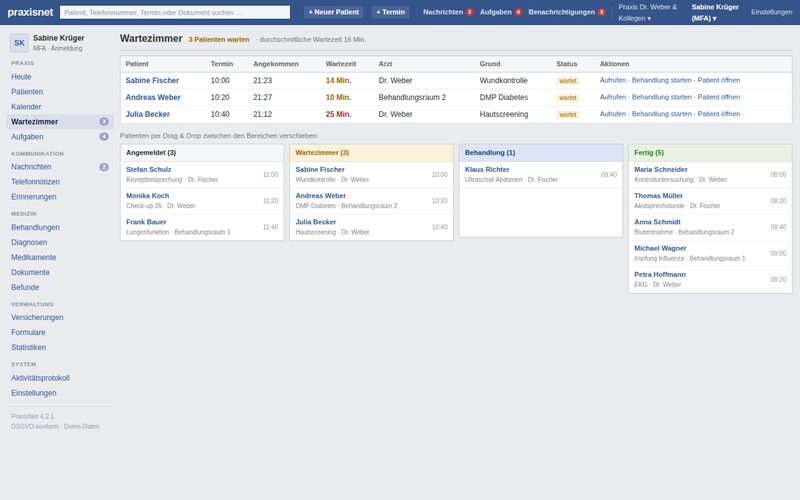Open Andreas Weber in the waiting table
The image size is (800, 500).
(x=153, y=97)
